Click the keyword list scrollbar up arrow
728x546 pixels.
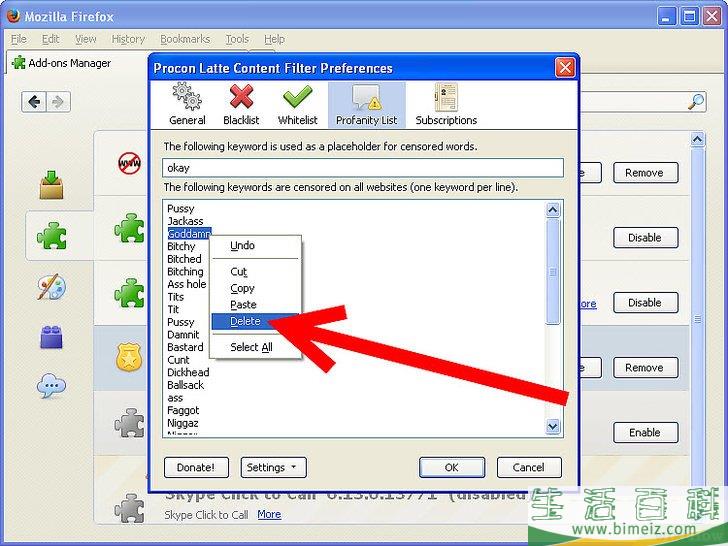552,210
